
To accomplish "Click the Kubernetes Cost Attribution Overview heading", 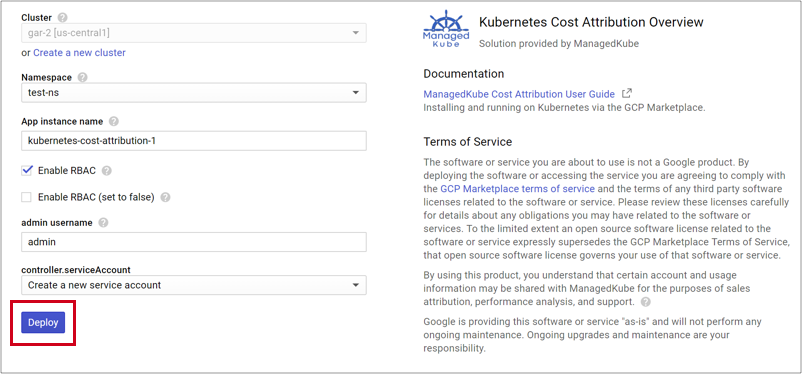I will tap(591, 23).
